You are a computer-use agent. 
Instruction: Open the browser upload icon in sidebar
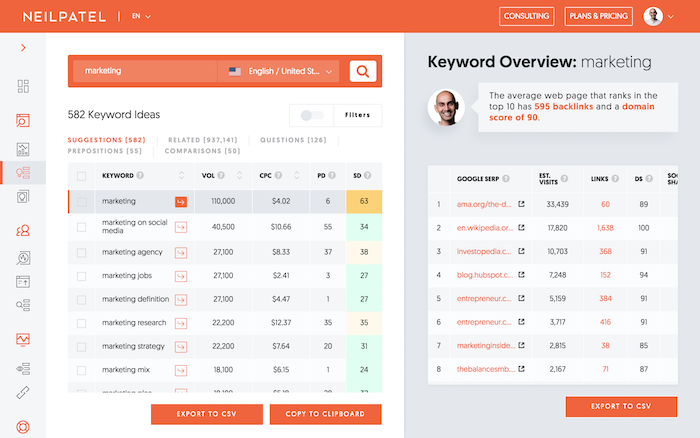(x=23, y=282)
